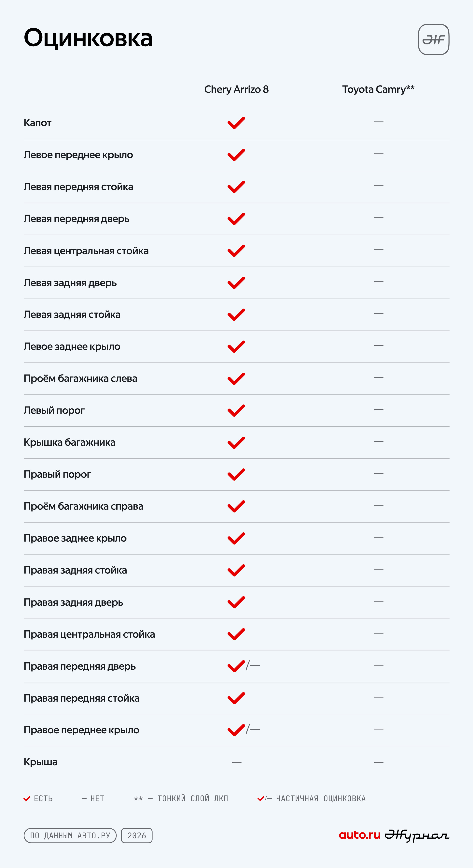Screen dimensions: 473x868
Task: Click the ПО ДАННЫМ АВТО.РУ badge
Action: coord(70,835)
